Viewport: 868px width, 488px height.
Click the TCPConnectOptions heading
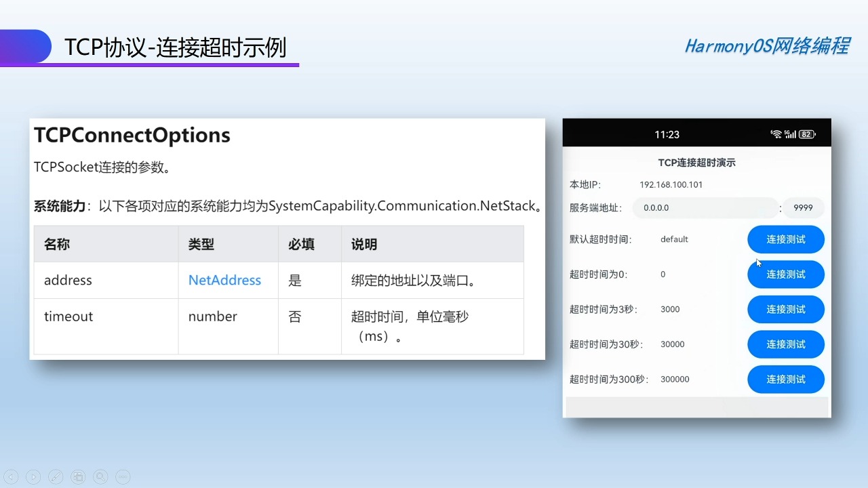132,135
